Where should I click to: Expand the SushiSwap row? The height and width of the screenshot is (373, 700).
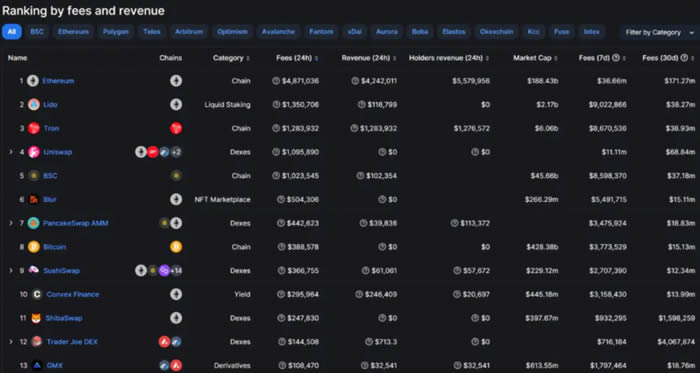point(11,270)
